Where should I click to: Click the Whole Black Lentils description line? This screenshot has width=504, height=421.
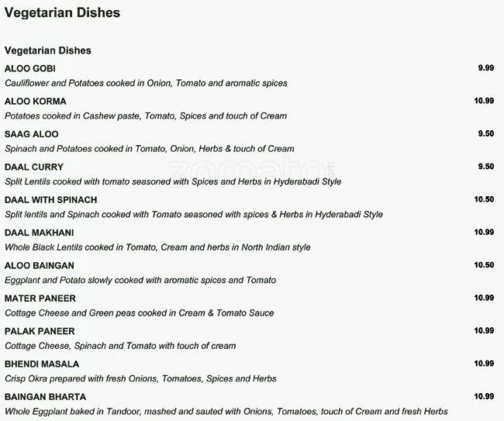click(157, 247)
